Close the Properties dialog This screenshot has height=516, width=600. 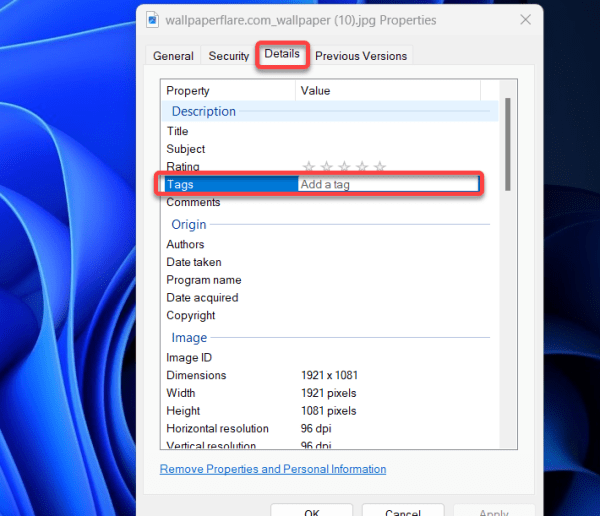tap(526, 20)
